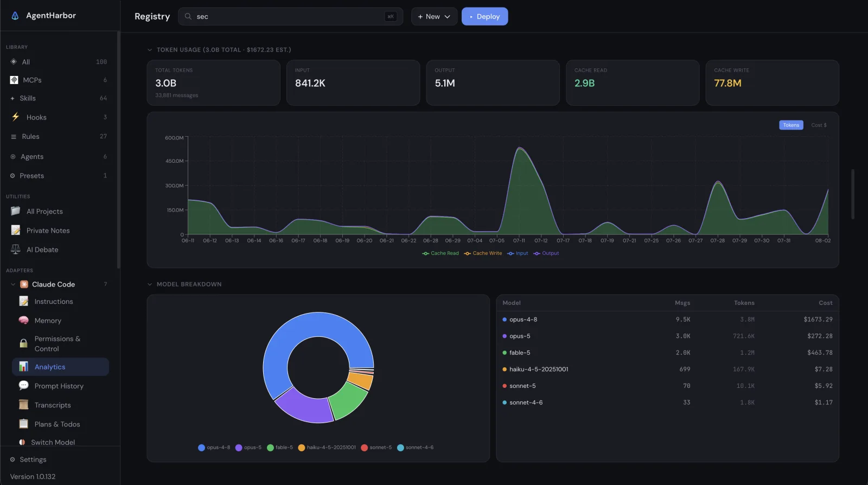Viewport: 868px width, 485px height.
Task: Select the haiku-4-5-20251001 table row
Action: pyautogui.click(x=668, y=369)
